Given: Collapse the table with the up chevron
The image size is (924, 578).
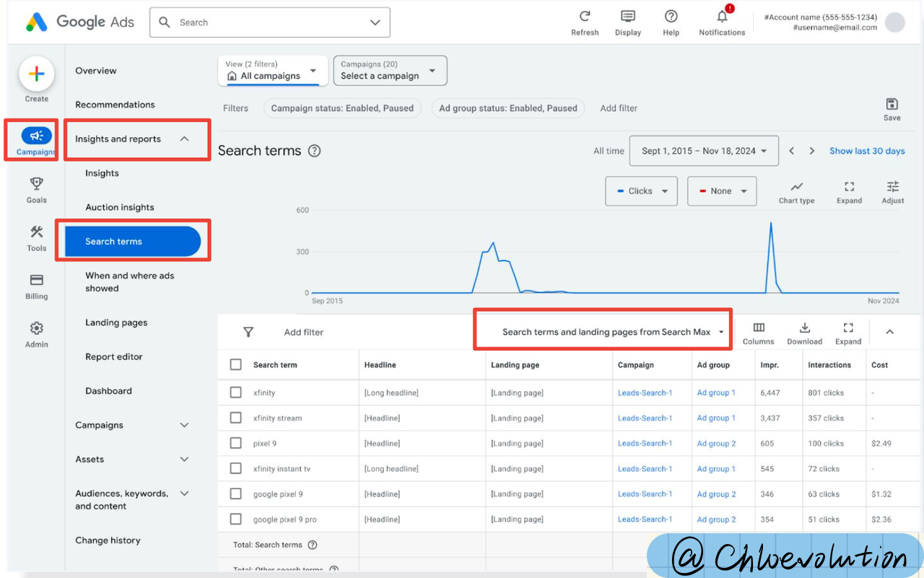Looking at the screenshot, I should [x=890, y=332].
